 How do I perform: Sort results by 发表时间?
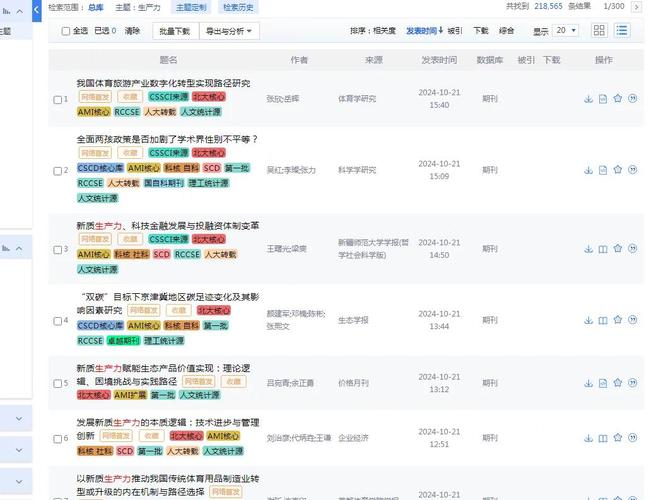pyautogui.click(x=424, y=31)
